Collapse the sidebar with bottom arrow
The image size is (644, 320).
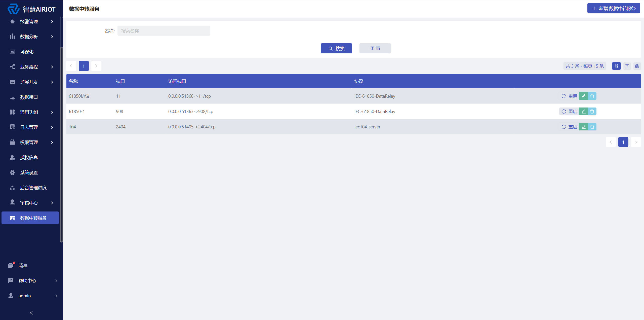pyautogui.click(x=31, y=313)
